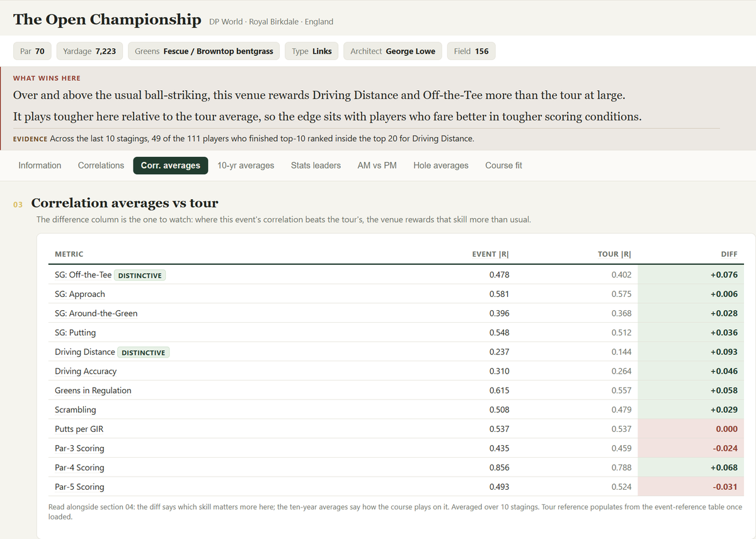Click the Correlation averages vs tour heading
The width and height of the screenshot is (756, 539).
(125, 203)
